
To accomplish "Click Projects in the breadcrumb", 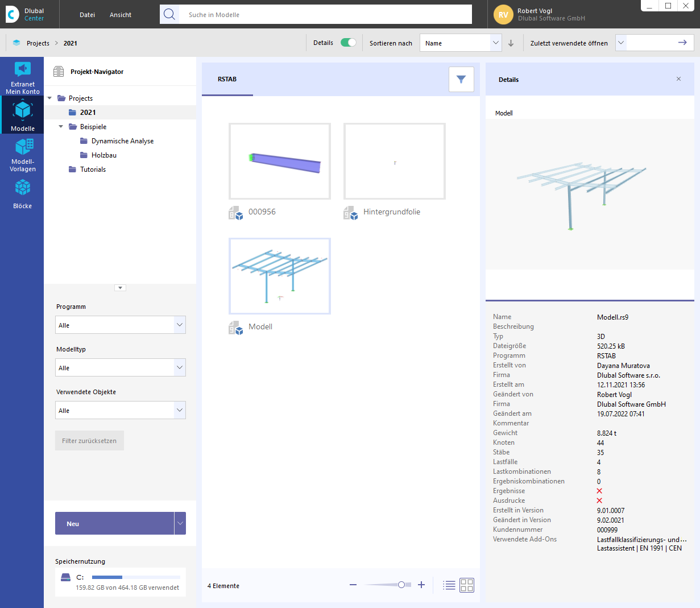I will (x=38, y=43).
